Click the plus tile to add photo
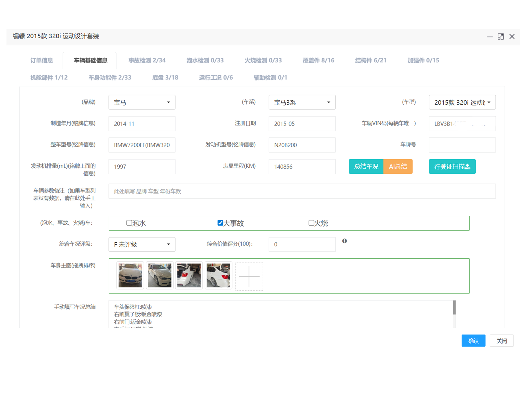This screenshot has width=532, height=399. point(249,276)
